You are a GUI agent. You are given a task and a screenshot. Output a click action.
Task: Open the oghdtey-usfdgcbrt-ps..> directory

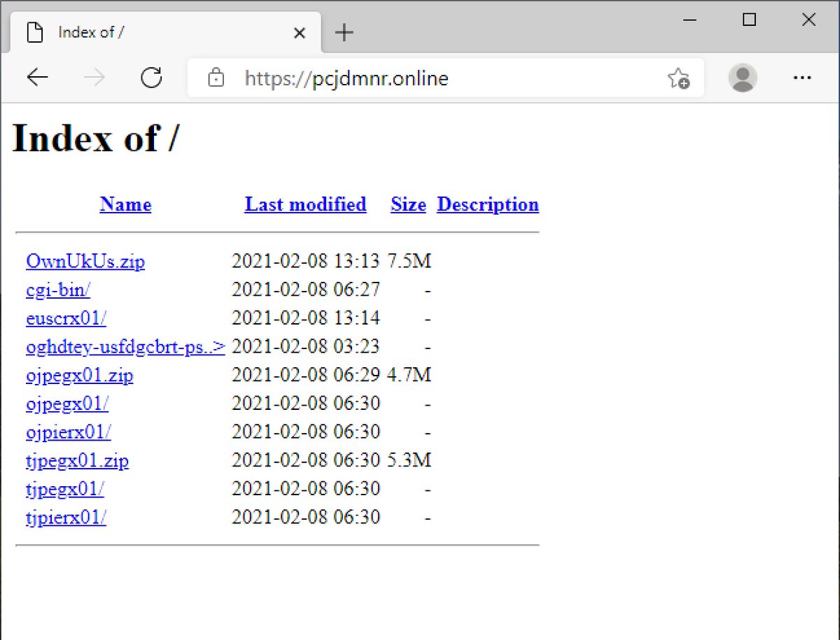point(125,347)
